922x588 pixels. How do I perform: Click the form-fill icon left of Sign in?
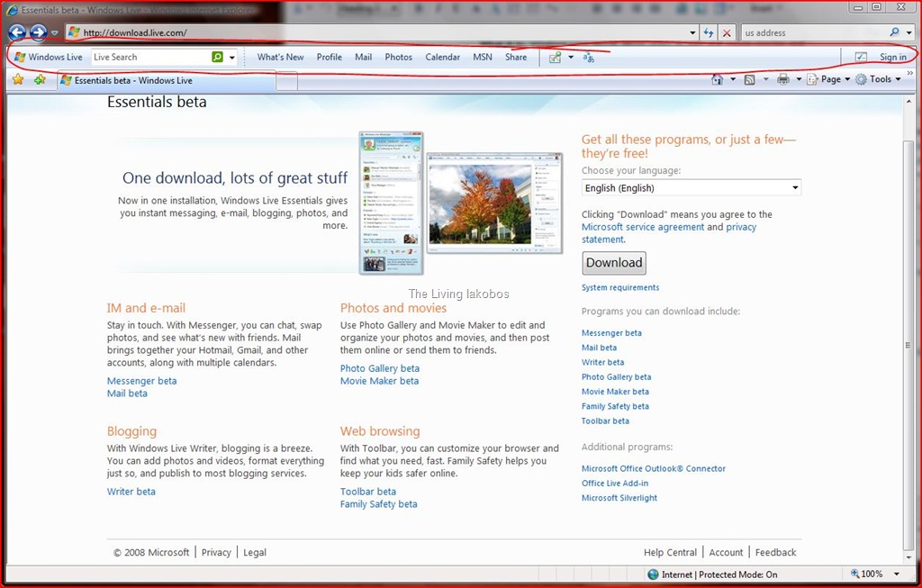point(861,57)
